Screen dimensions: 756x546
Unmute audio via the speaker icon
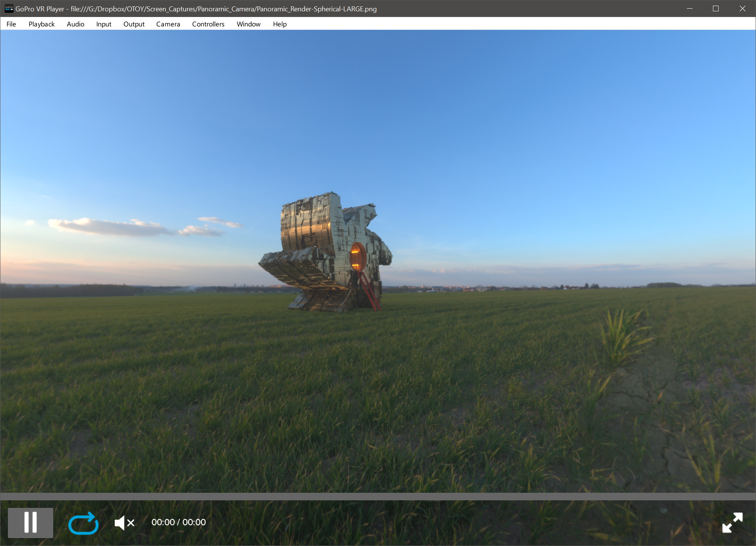[124, 523]
